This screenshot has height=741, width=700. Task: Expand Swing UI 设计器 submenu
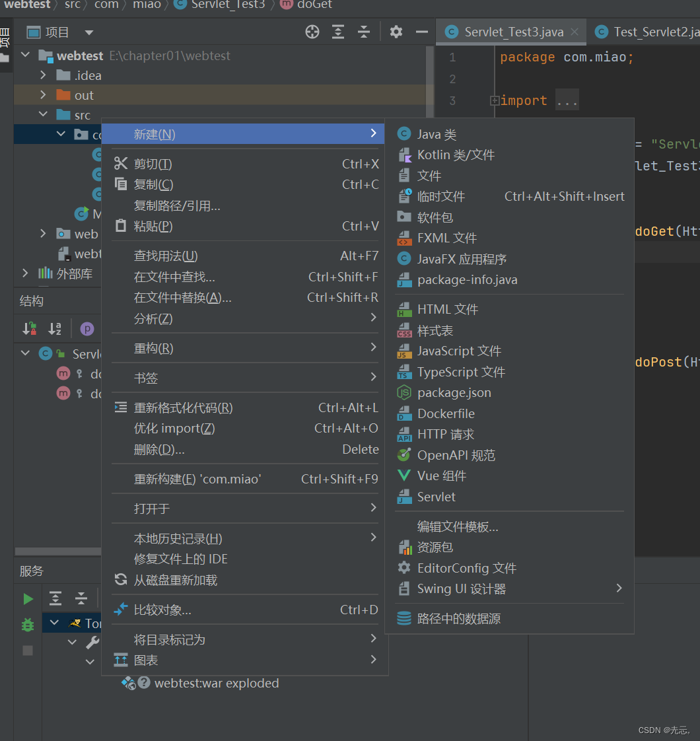click(x=510, y=589)
